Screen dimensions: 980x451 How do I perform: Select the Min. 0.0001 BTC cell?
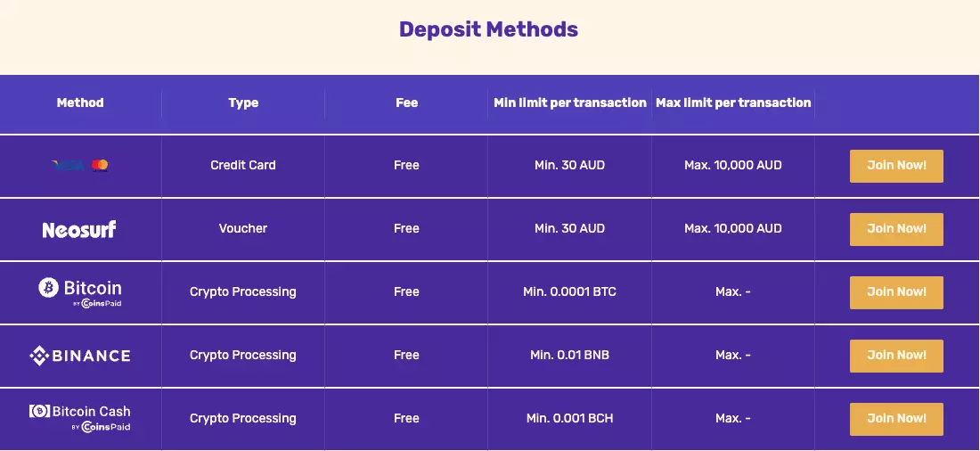click(570, 291)
